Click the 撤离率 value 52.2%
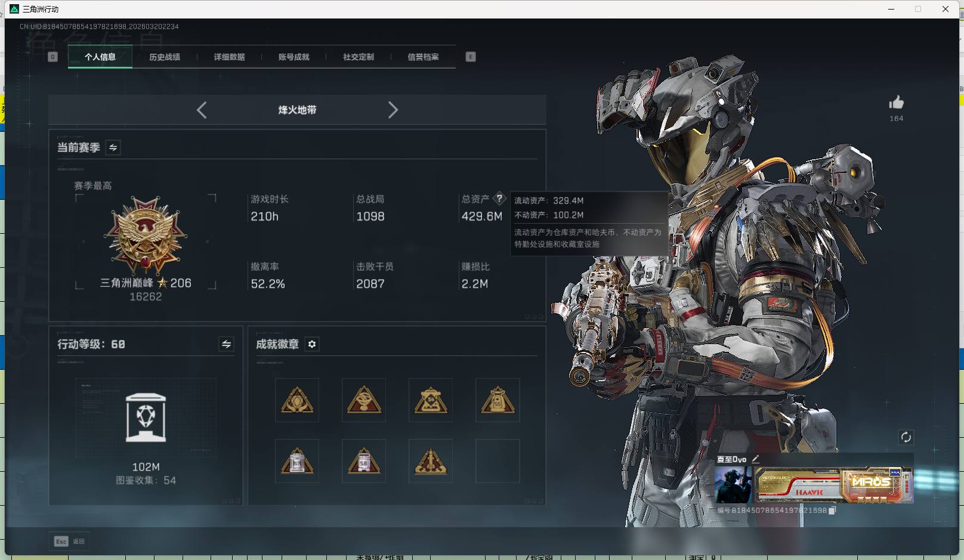This screenshot has height=560, width=964. point(268,284)
